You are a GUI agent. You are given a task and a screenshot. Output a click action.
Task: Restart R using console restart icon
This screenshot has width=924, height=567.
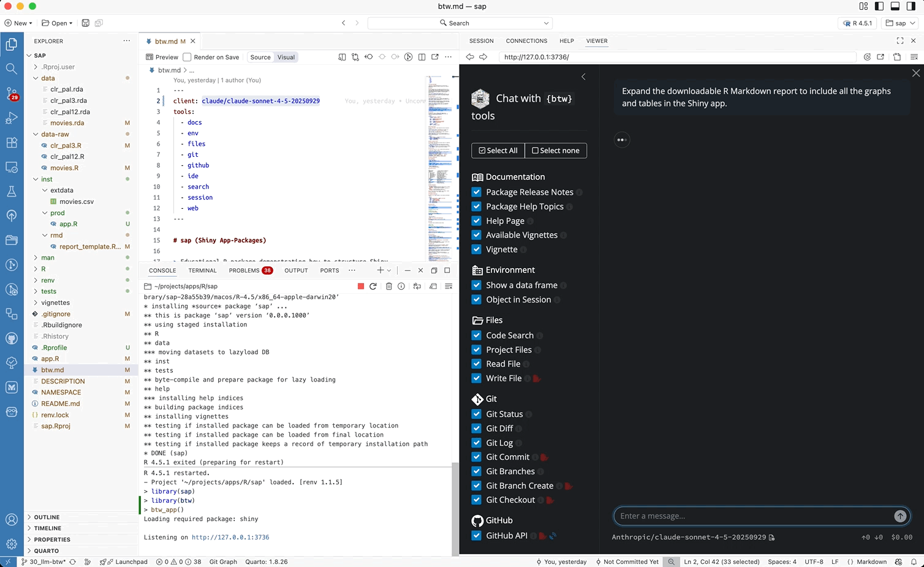point(373,286)
